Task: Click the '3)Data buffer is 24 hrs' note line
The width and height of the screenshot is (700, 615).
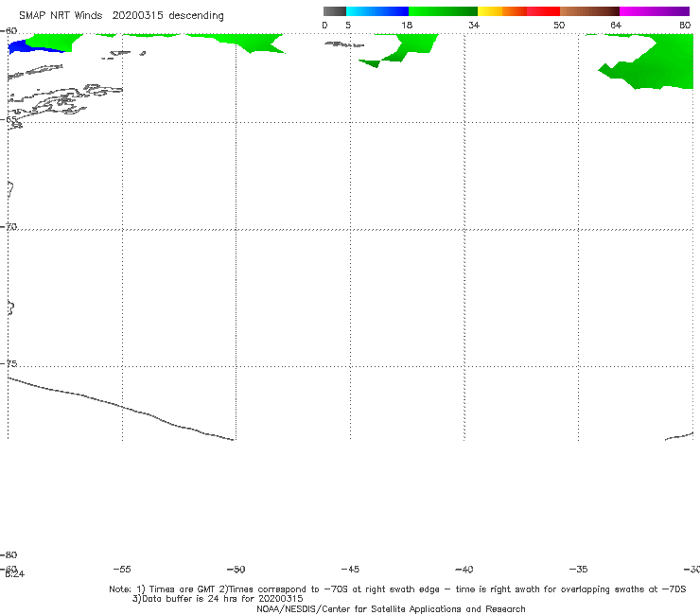Action: point(218,599)
